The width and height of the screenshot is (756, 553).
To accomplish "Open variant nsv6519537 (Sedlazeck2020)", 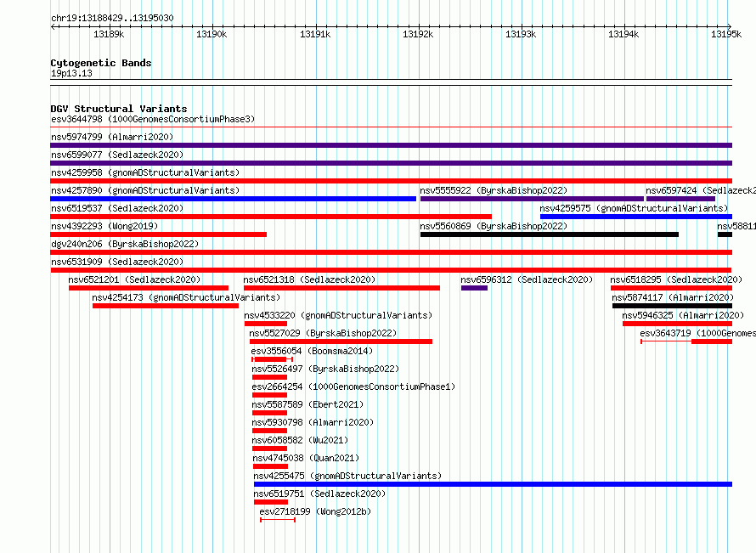I will pos(117,208).
